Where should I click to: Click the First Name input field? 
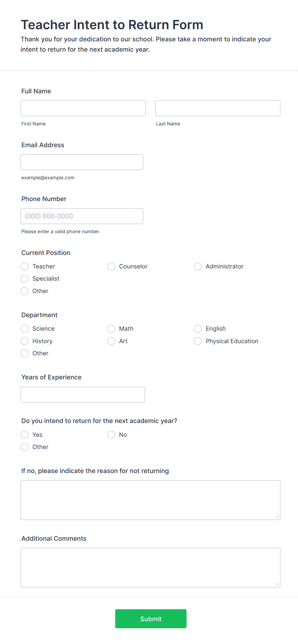click(83, 108)
